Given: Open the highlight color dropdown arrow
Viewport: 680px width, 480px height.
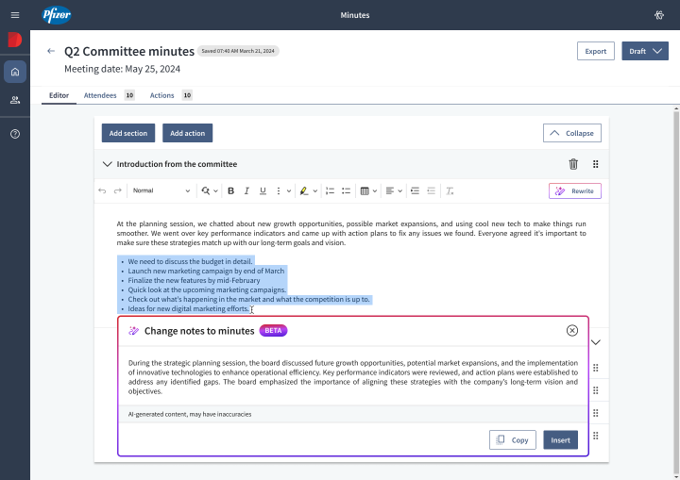Looking at the screenshot, I should [315, 191].
